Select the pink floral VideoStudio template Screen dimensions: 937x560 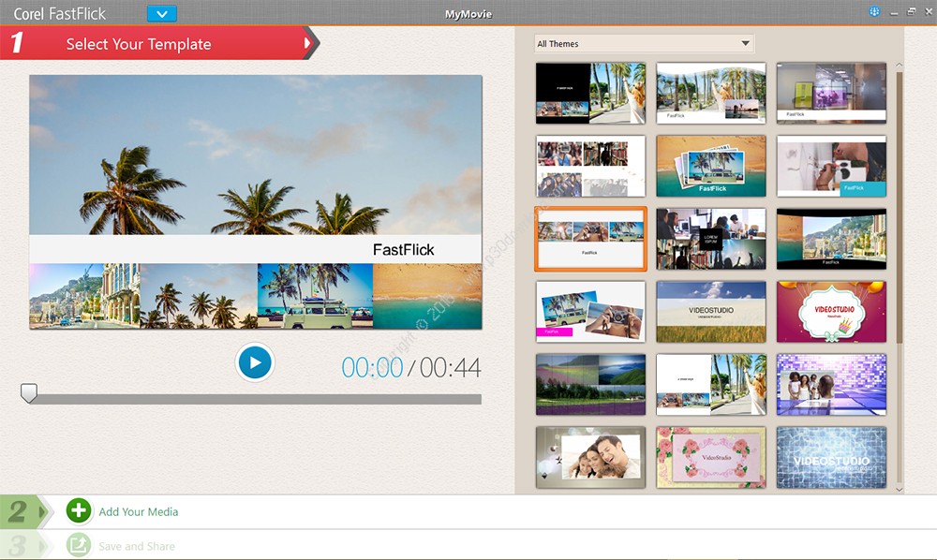pyautogui.click(x=711, y=457)
